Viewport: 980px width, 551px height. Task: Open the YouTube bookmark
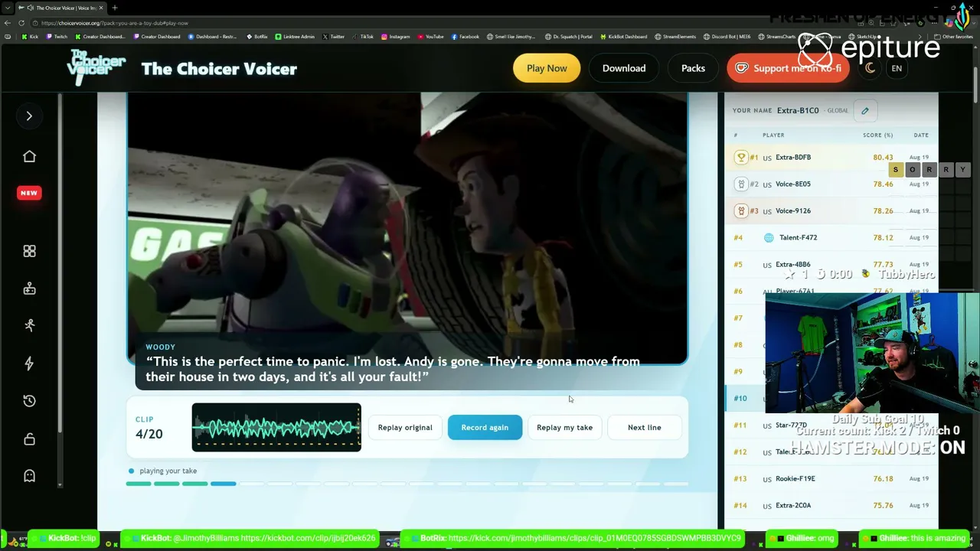[x=430, y=37]
